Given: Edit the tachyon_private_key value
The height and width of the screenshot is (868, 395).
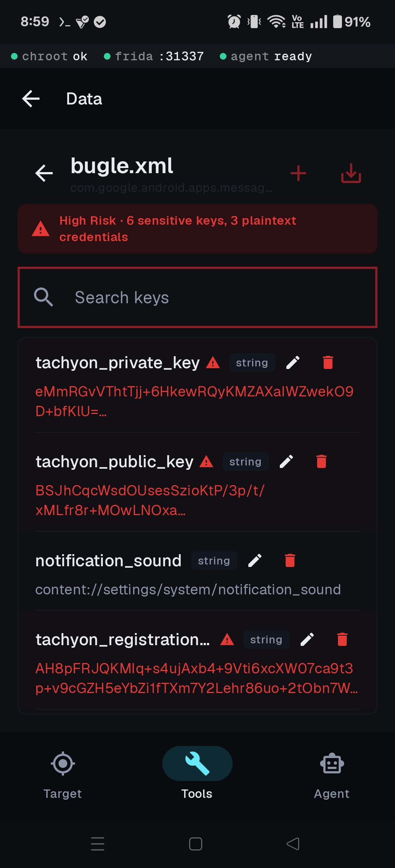Looking at the screenshot, I should [x=293, y=362].
